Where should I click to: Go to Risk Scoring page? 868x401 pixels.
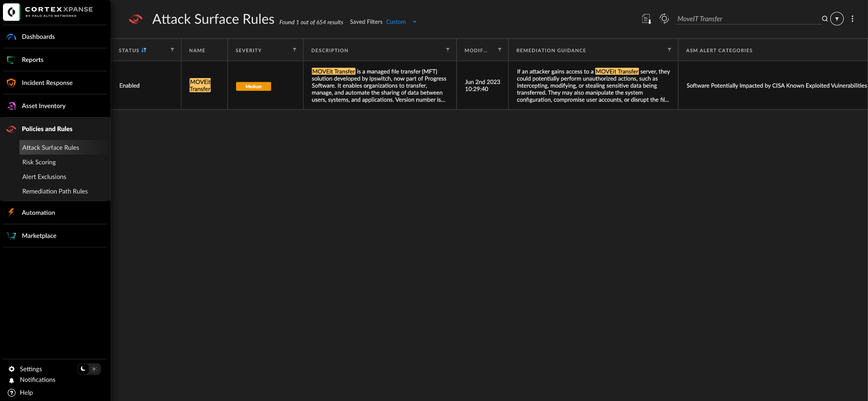click(39, 162)
